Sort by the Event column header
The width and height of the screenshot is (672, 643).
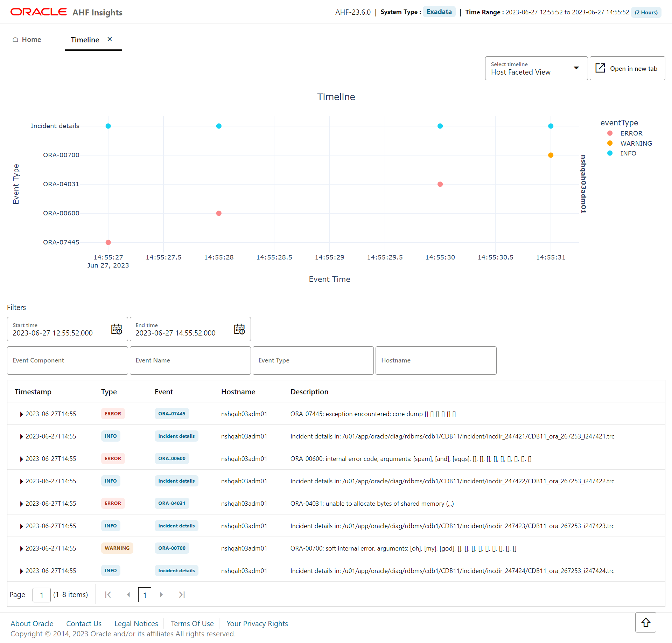tap(164, 392)
